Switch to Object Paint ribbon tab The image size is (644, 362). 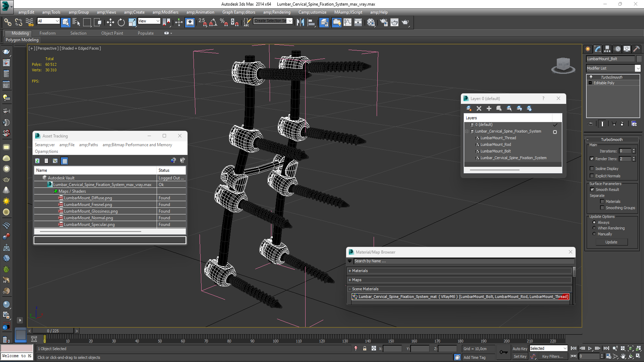[112, 33]
